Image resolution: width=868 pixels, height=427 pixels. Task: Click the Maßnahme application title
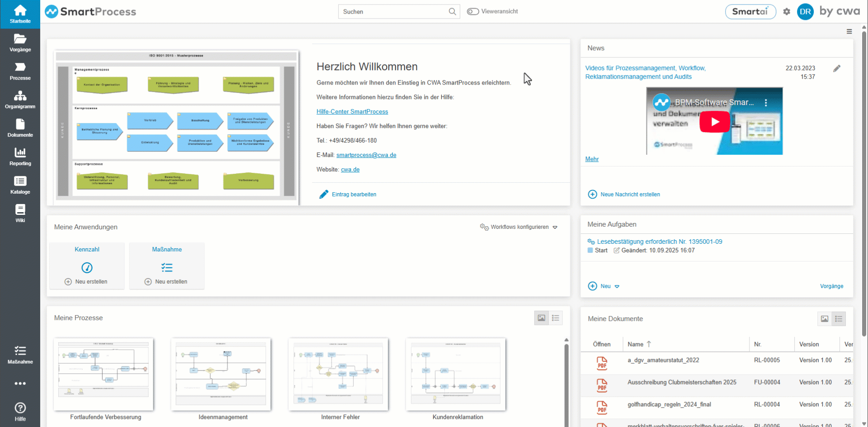[x=167, y=250]
